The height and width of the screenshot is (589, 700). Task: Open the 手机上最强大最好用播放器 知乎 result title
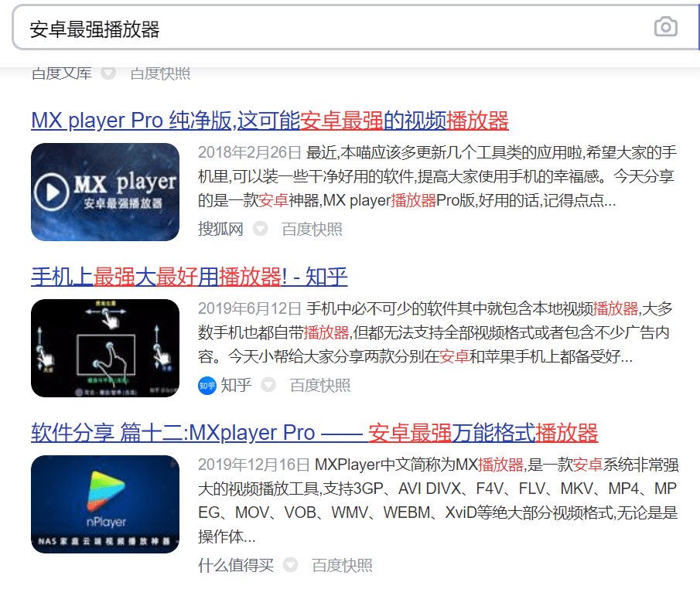[190, 277]
